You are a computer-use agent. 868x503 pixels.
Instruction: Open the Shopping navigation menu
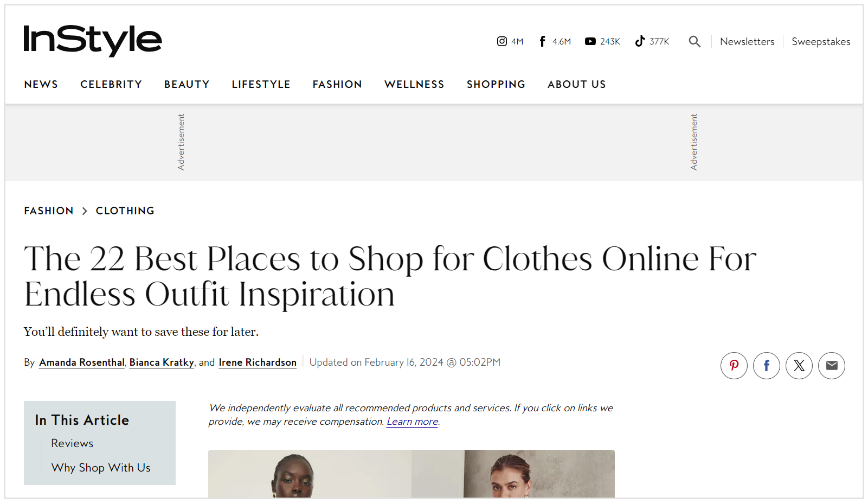[496, 84]
